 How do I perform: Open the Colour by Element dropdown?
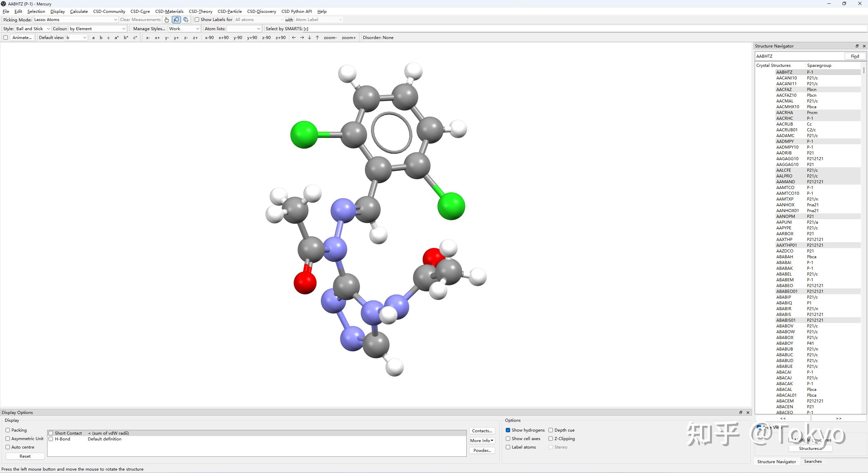[x=97, y=29]
